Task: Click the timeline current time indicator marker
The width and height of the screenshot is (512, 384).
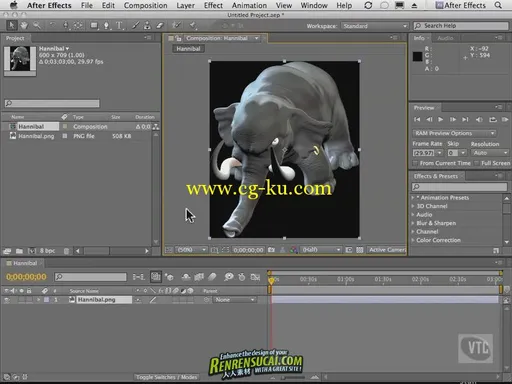Action: tap(271, 280)
